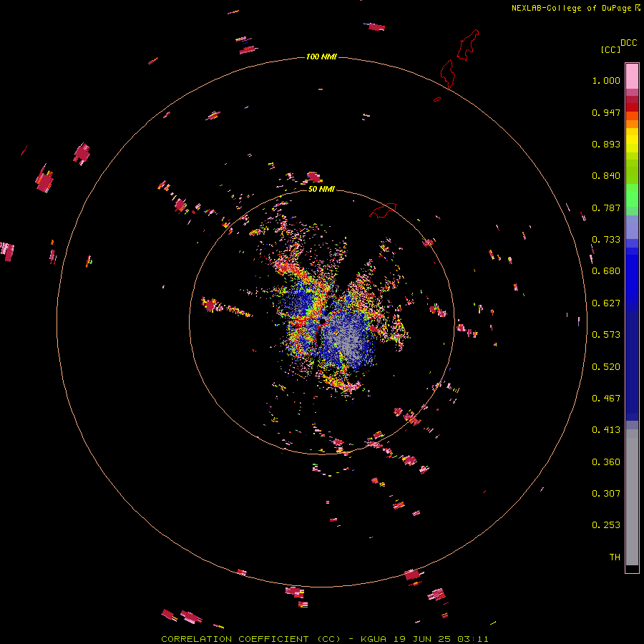Screen dimensions: 644x644
Task: Click the 0.253 scale value
Action: (x=606, y=525)
